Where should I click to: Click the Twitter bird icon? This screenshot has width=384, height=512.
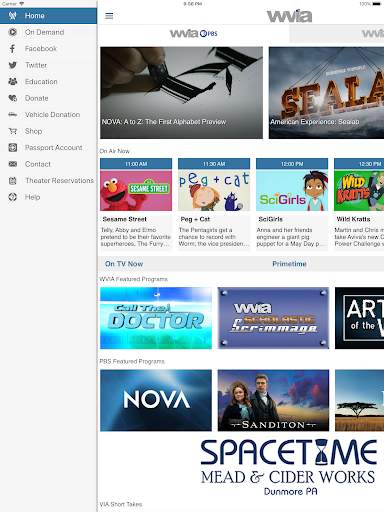coord(13,65)
